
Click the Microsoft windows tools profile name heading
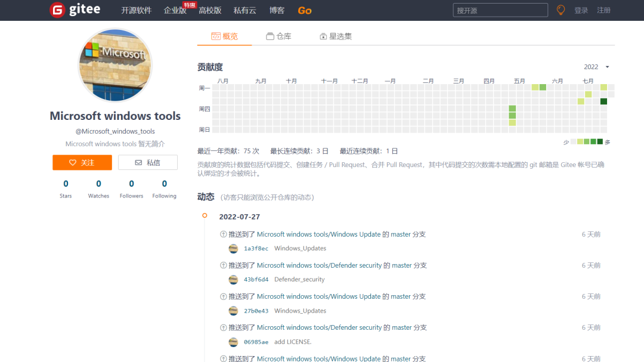coord(115,116)
